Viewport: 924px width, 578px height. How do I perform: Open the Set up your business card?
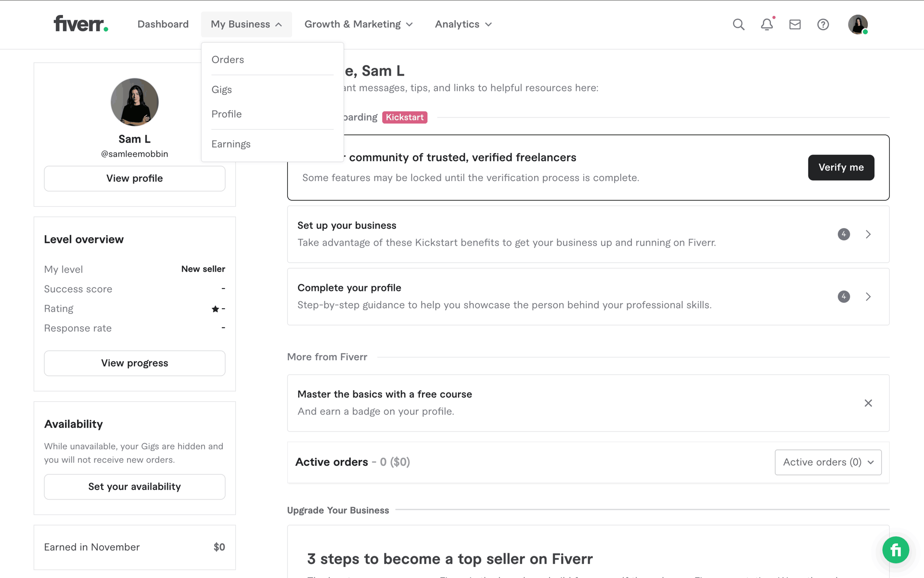[588, 234]
